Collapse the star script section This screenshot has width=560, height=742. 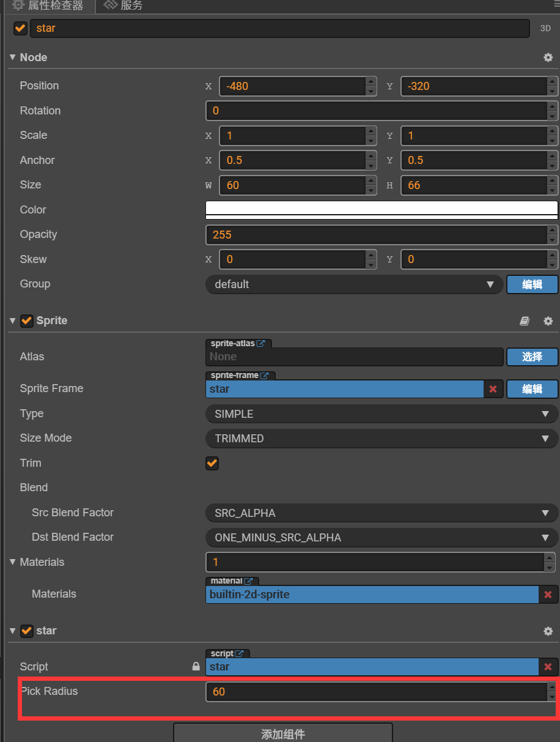pos(12,631)
